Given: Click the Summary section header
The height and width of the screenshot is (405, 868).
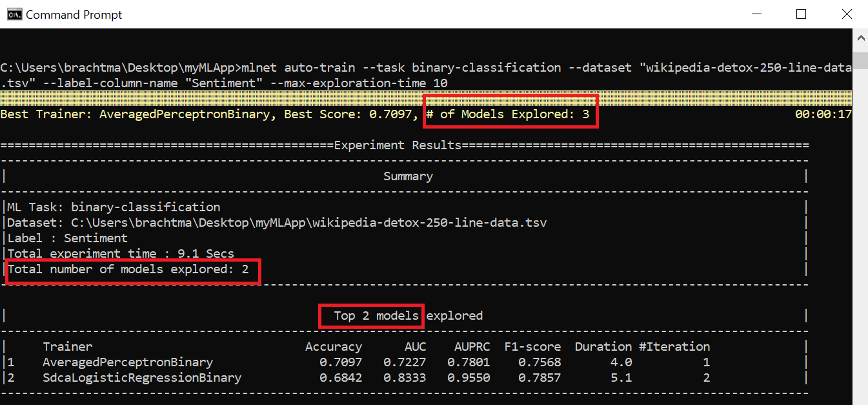Looking at the screenshot, I should [407, 176].
